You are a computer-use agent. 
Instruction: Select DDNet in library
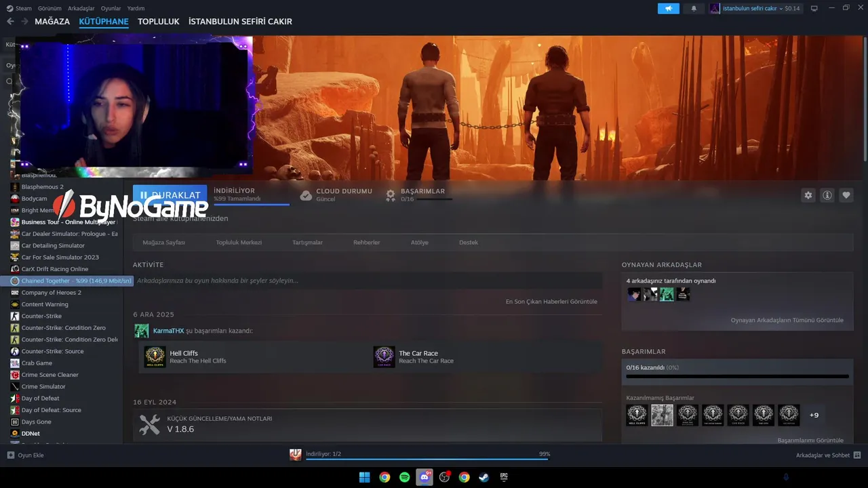(x=31, y=434)
